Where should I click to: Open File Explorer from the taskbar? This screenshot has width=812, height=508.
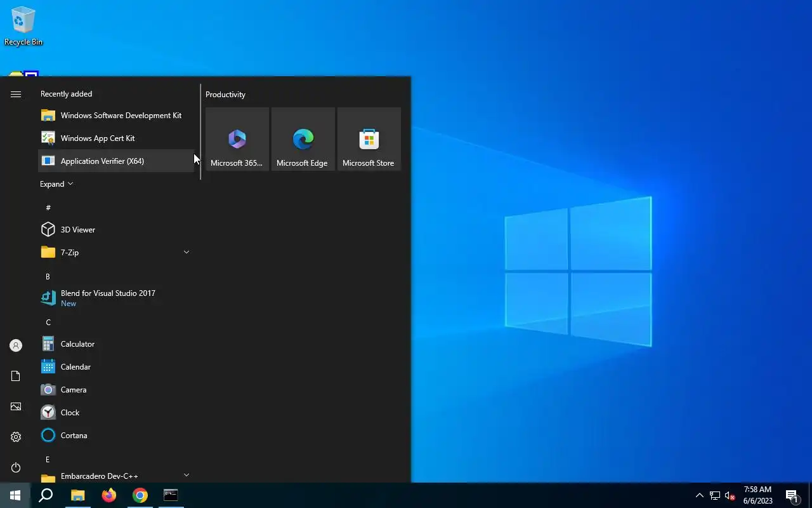coord(77,495)
